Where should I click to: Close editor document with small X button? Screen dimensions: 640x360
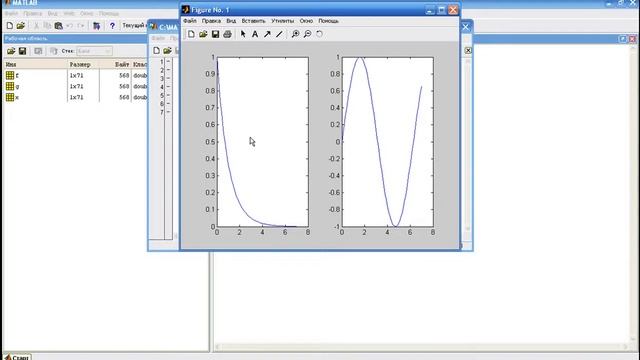pos(468,51)
